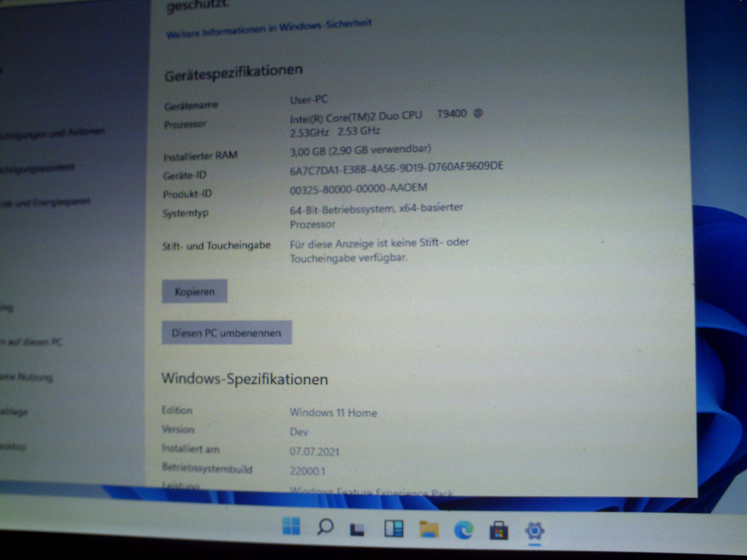The height and width of the screenshot is (560, 747).
Task: Open sidebar item Benachrichtigungsassistent
Action: click(x=37, y=168)
